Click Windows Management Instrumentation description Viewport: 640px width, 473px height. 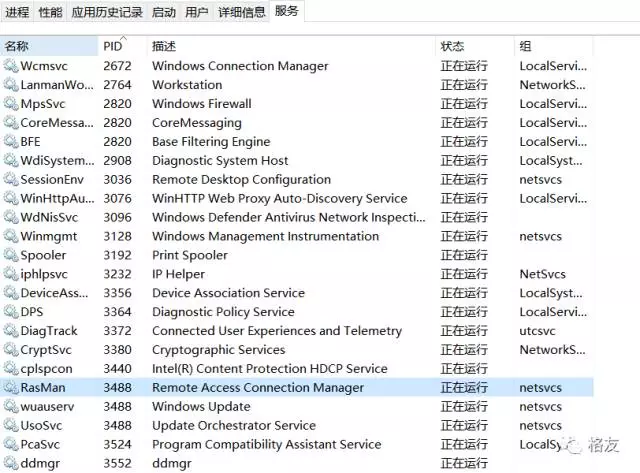(x=265, y=236)
